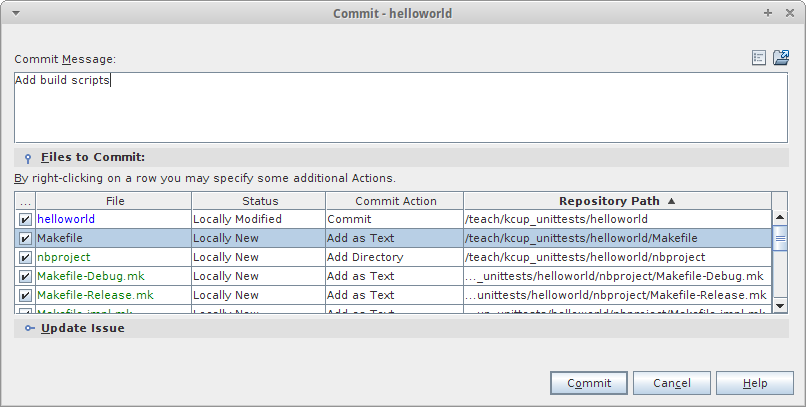Toggle checkbox for Makefile-Debug.mk
Screen dimensions: 806x407
(x=25, y=276)
